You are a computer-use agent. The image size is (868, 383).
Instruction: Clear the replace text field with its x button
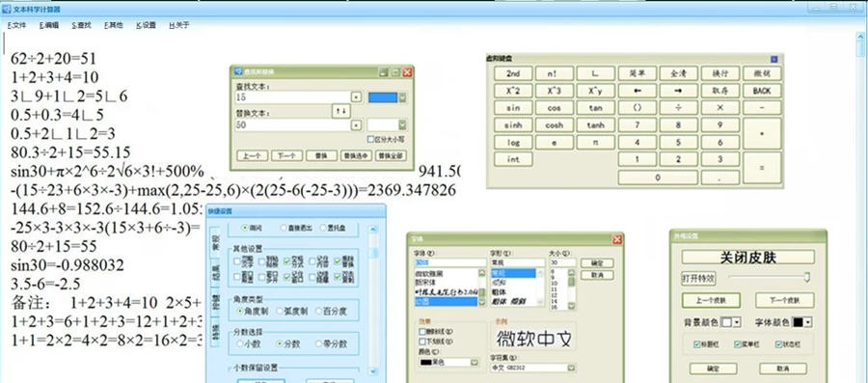[x=356, y=125]
